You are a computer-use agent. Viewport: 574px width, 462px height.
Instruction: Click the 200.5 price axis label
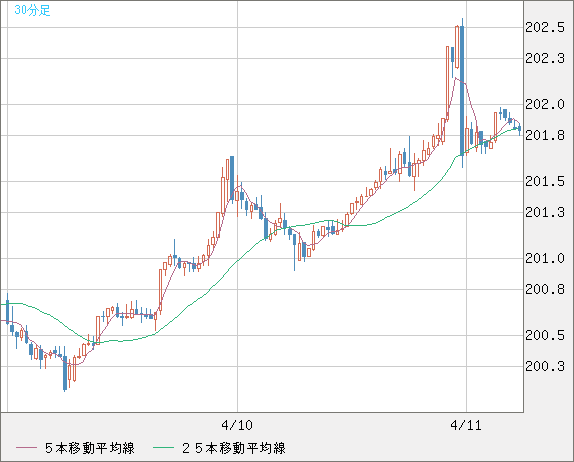[545, 335]
